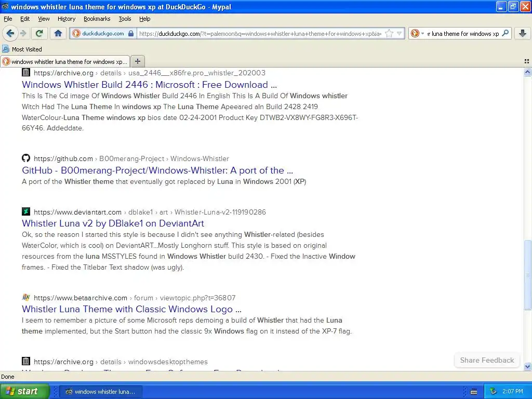The height and width of the screenshot is (399, 532).
Task: Open the Bookmarks menu
Action: coord(97,19)
